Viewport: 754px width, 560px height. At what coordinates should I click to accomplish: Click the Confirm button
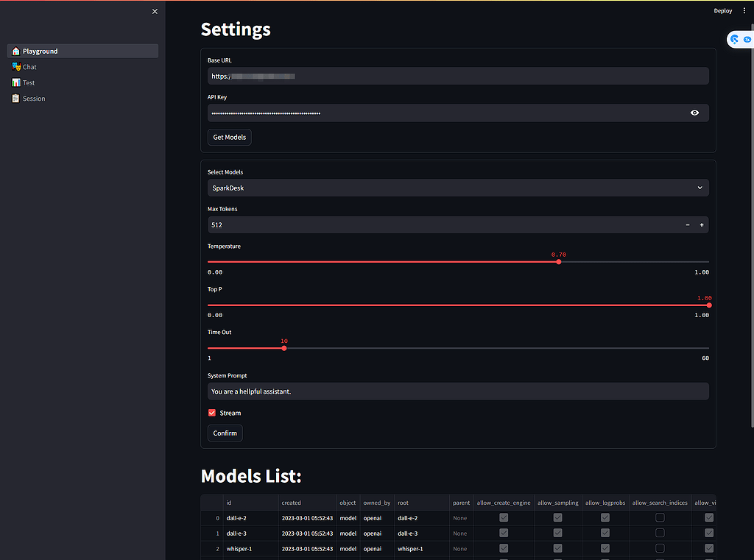click(x=225, y=433)
